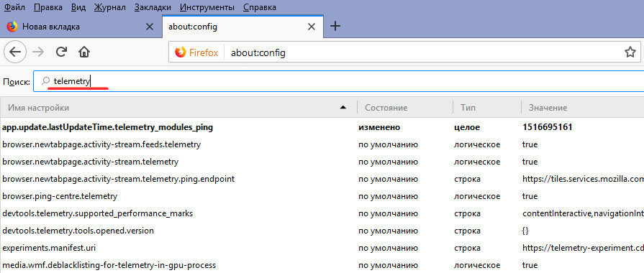Open the Home page icon
Screen dimensions: 644x273
[84, 52]
